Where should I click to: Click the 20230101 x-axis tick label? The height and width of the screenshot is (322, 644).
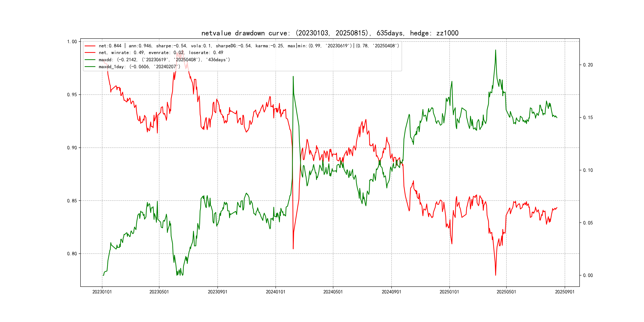102,292
